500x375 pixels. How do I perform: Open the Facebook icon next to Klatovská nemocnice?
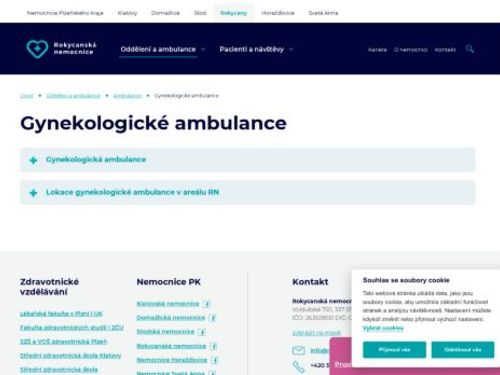tap(207, 304)
